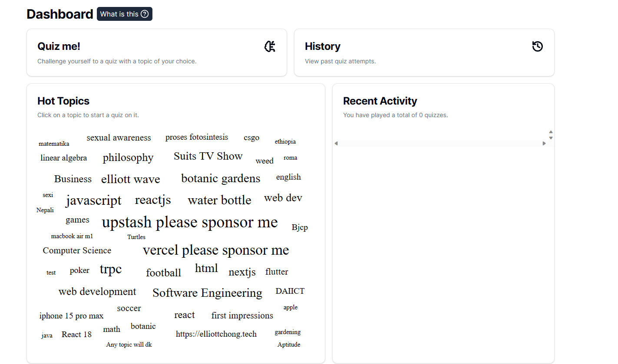
Task: Click scroll down arrow in Recent Activity
Action: (x=551, y=138)
